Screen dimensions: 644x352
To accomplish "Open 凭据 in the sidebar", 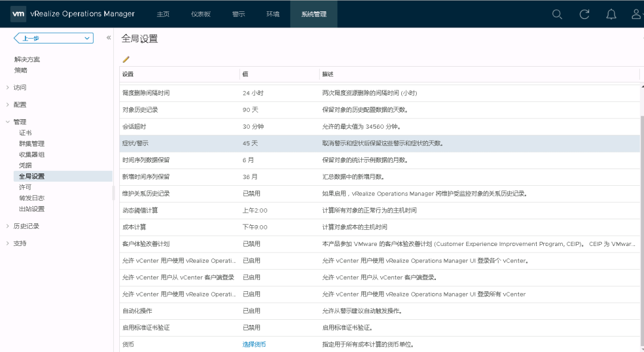I will pyautogui.click(x=26, y=166).
